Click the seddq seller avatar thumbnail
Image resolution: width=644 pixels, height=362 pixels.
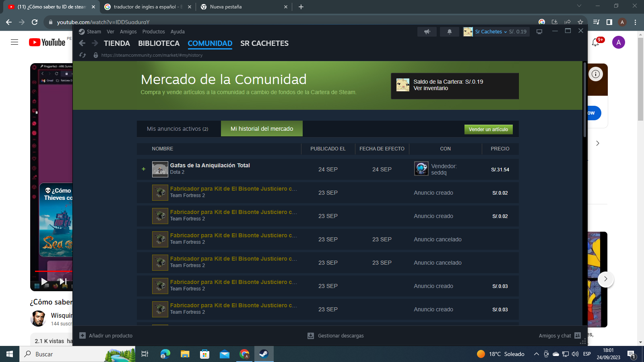point(421,169)
